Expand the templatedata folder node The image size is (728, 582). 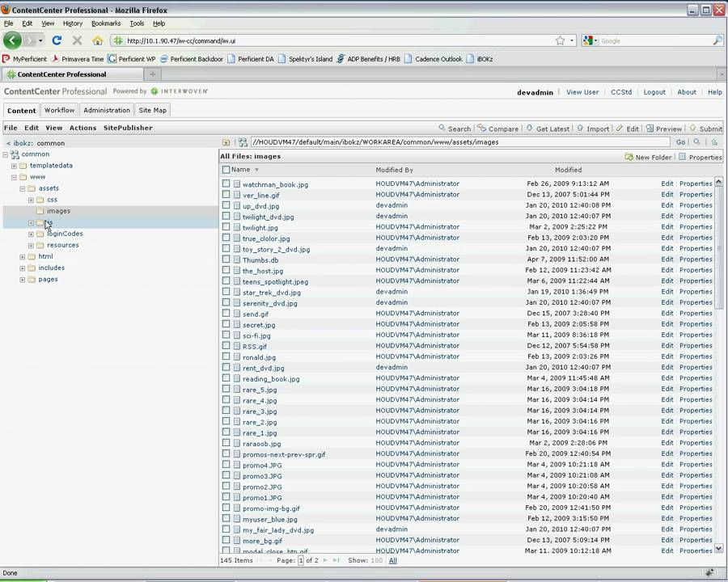[14, 166]
